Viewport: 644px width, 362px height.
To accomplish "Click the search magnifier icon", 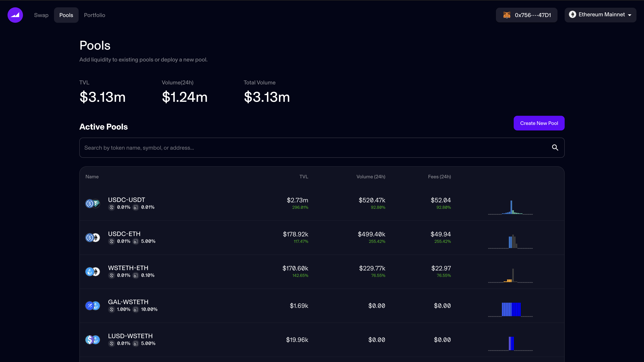I will (555, 147).
